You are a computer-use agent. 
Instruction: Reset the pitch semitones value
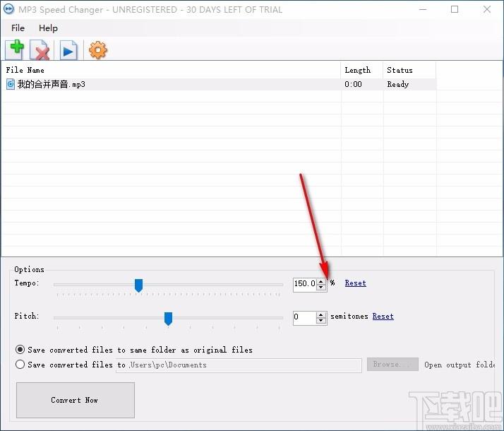pos(383,317)
